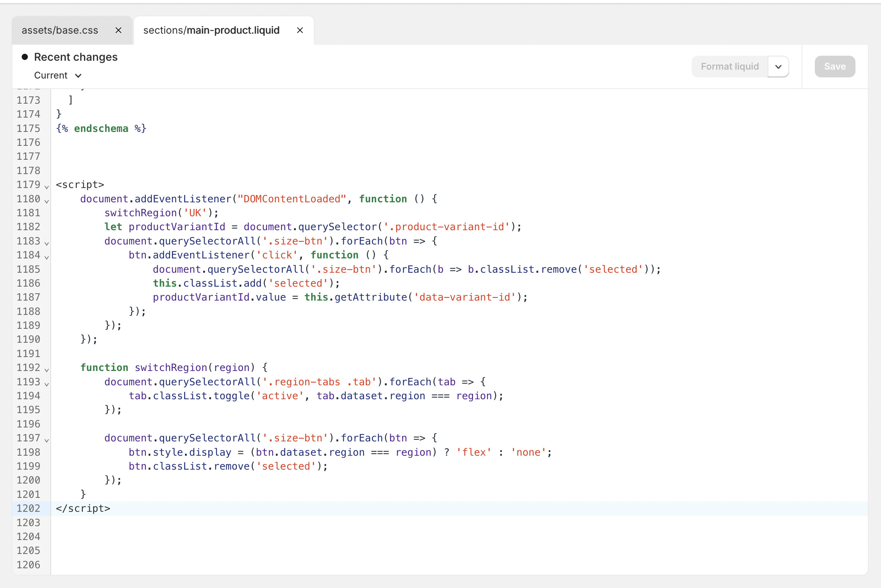Screen dimensions: 881x588
Task: Click the opening <script> tag
Action: [80, 185]
